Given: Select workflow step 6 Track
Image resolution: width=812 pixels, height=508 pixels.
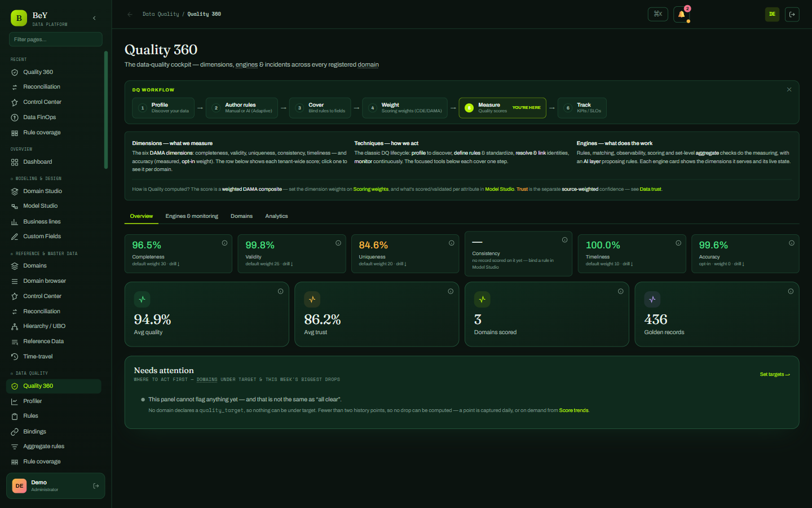Looking at the screenshot, I should (x=582, y=108).
